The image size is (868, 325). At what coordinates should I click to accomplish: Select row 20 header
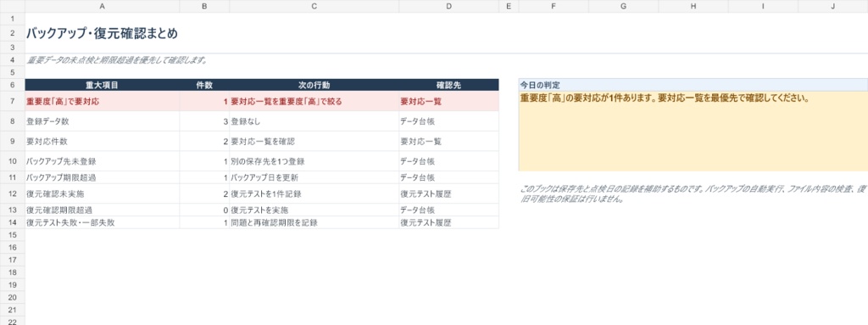[x=12, y=298]
